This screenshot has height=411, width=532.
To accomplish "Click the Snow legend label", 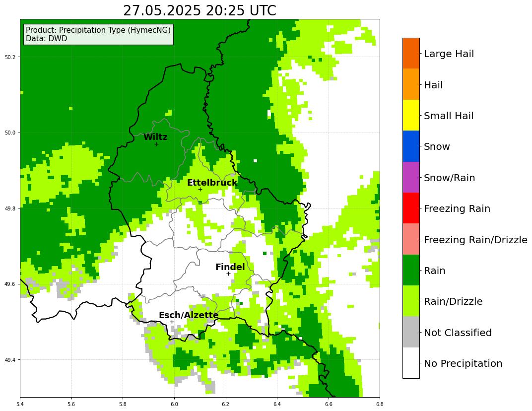I will 437,146.
